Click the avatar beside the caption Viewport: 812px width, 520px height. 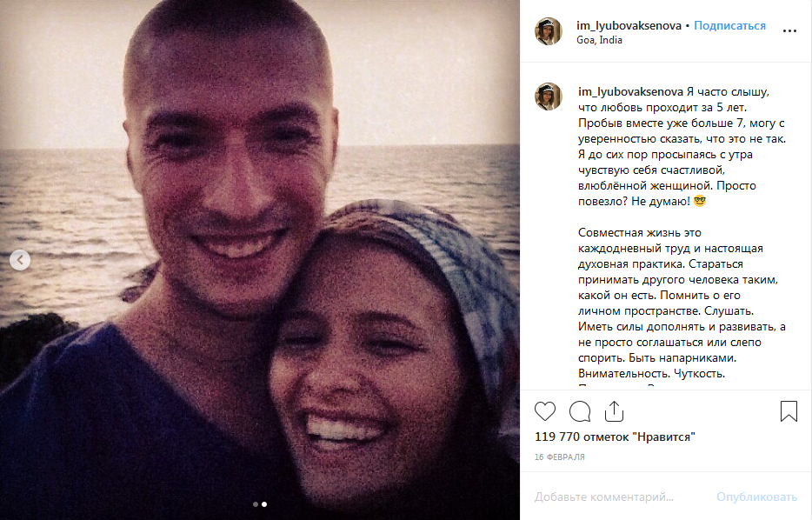(549, 97)
